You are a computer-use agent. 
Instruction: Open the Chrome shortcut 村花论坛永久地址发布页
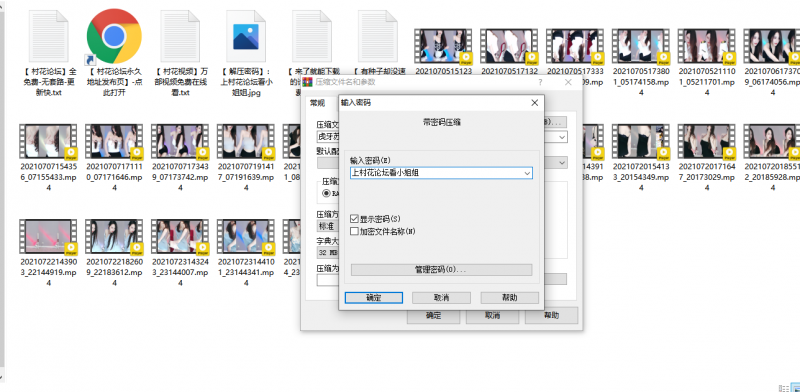tap(114, 36)
